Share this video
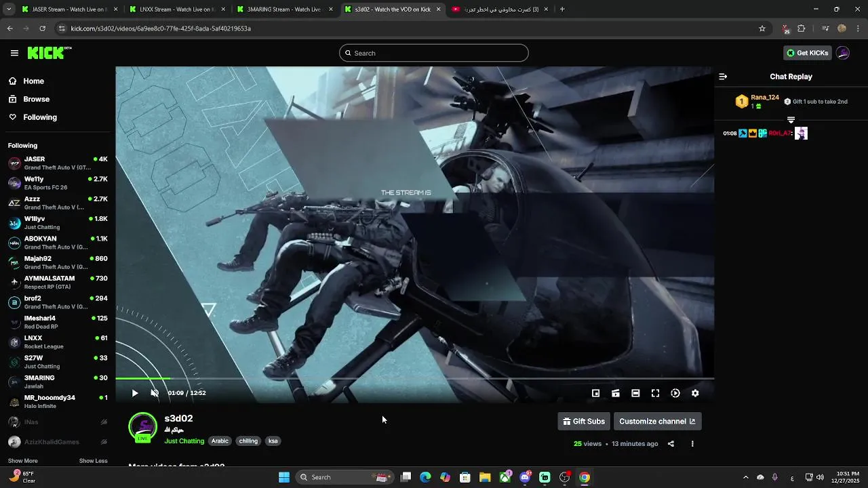 [x=671, y=444]
